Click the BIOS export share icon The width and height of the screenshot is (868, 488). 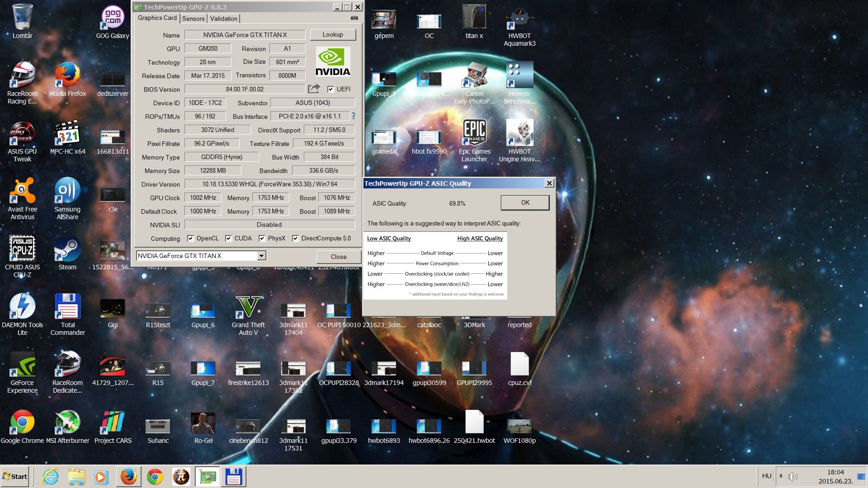pyautogui.click(x=314, y=89)
